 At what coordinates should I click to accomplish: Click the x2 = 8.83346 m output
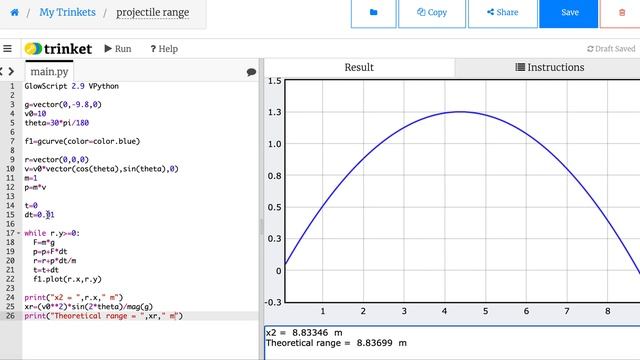[304, 333]
